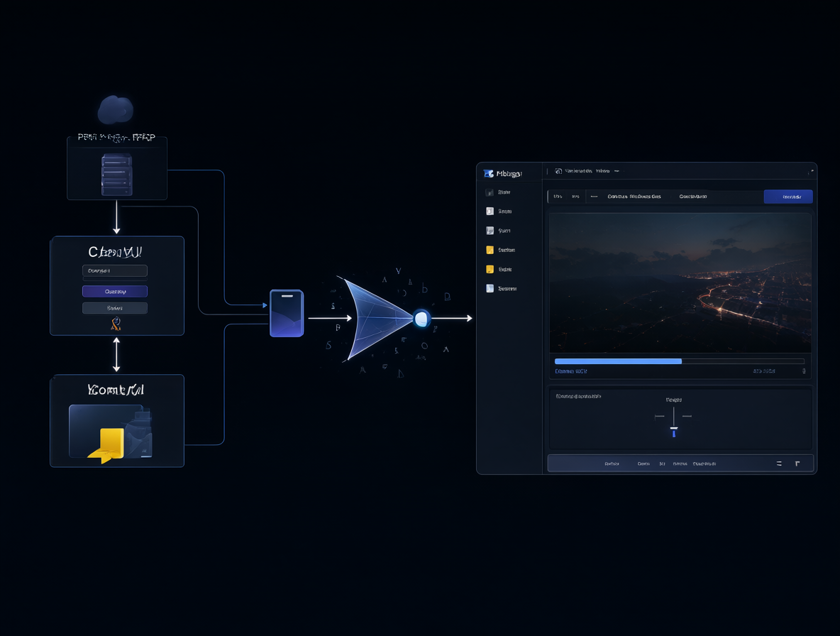Click the solid blue button right of toolbar

point(788,197)
